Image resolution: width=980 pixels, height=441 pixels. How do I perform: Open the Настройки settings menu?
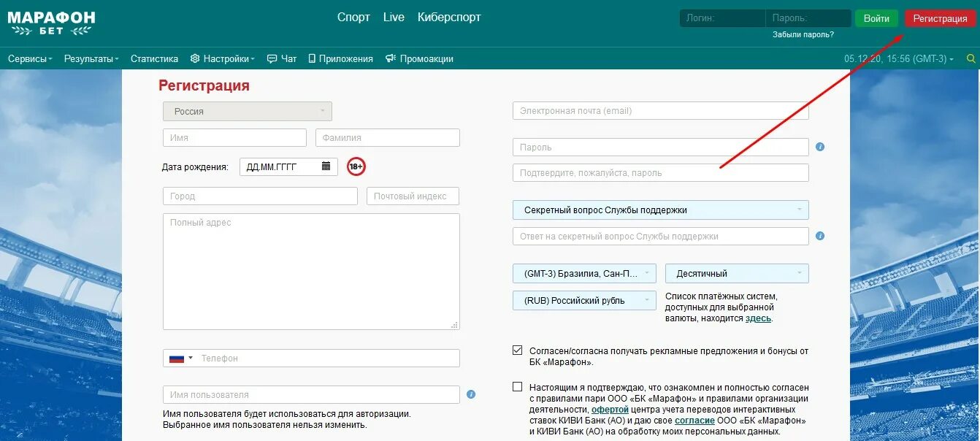point(223,58)
